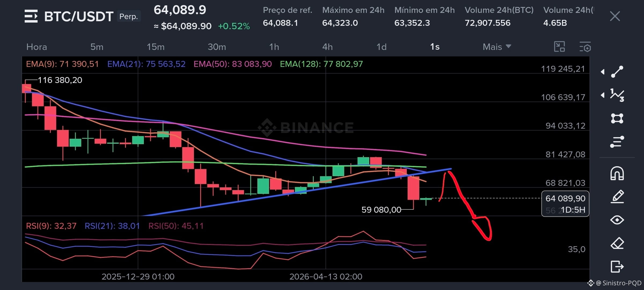Open EMA(9) indicator label settings

point(62,64)
